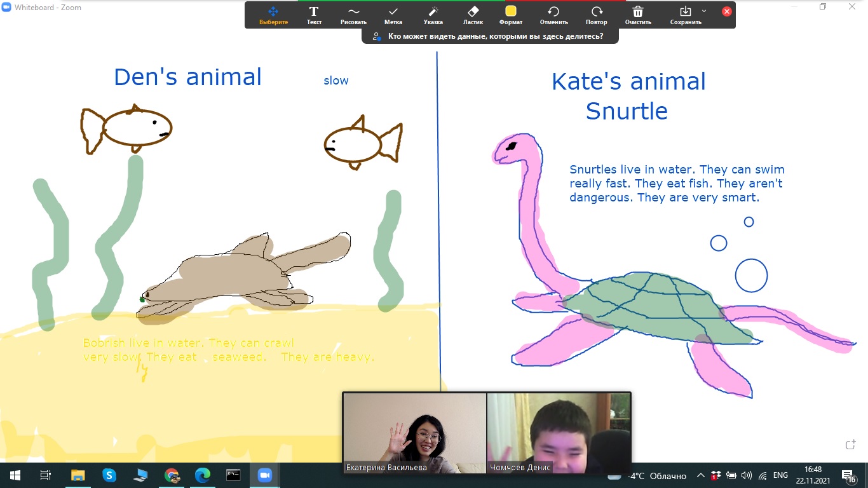Redo with the Повтор button
The height and width of the screenshot is (488, 868).
point(597,15)
